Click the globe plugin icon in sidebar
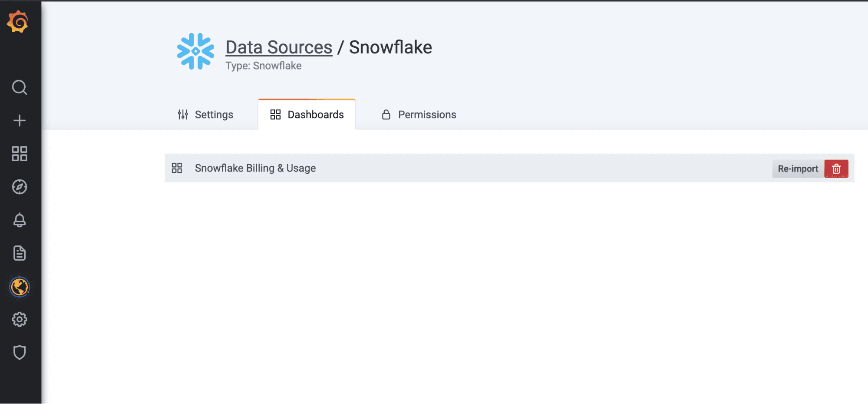The height and width of the screenshot is (404, 868). (x=20, y=287)
